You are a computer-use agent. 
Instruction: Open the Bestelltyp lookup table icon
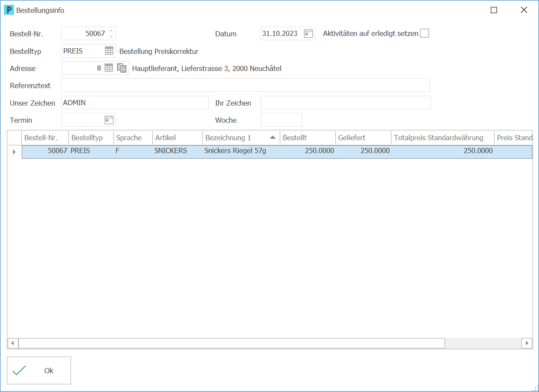[x=110, y=51]
